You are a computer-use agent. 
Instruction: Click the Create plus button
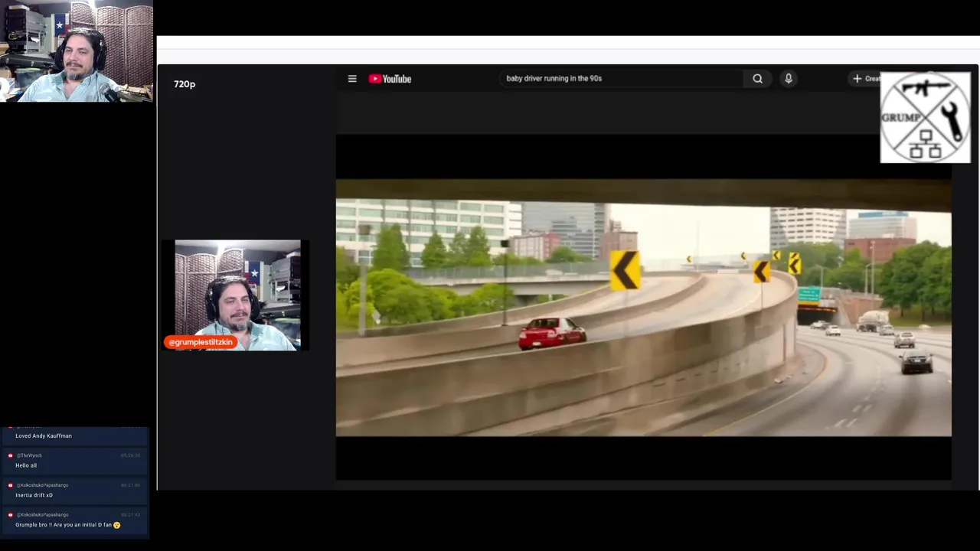[x=866, y=79]
